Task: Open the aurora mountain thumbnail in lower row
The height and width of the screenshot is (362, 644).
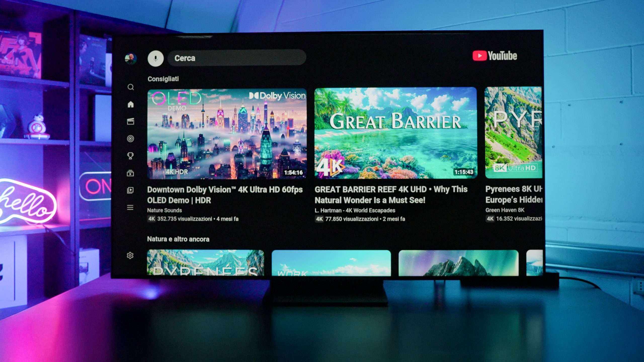Action: pyautogui.click(x=458, y=263)
